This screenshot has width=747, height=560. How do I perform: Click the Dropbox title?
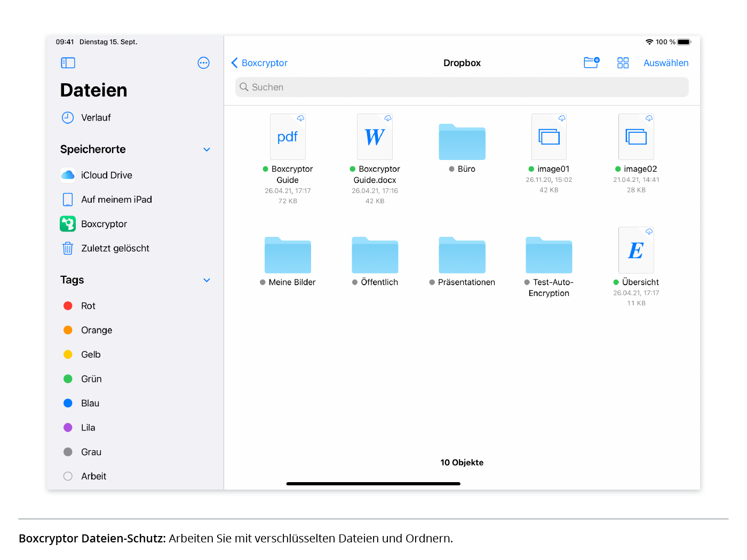[x=462, y=63]
